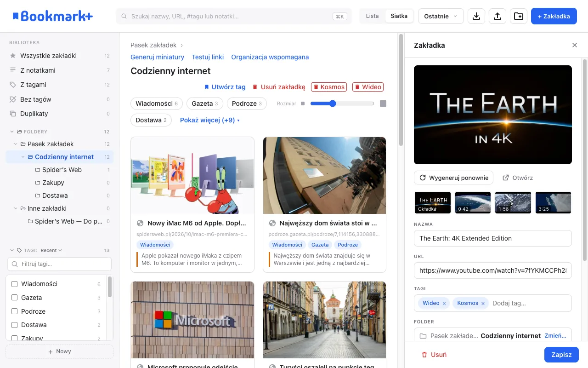Delete the Kosmos tag via red button
This screenshot has height=368, width=588.
coord(328,87)
